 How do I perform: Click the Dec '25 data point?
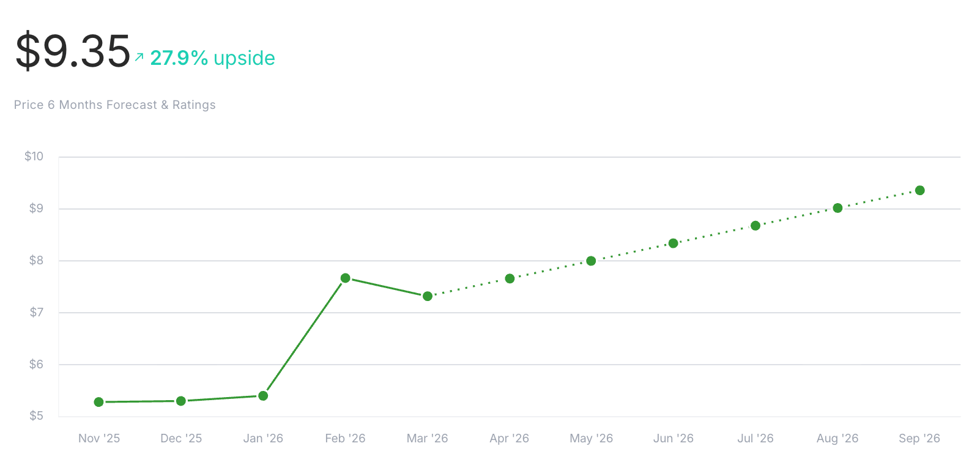(181, 401)
